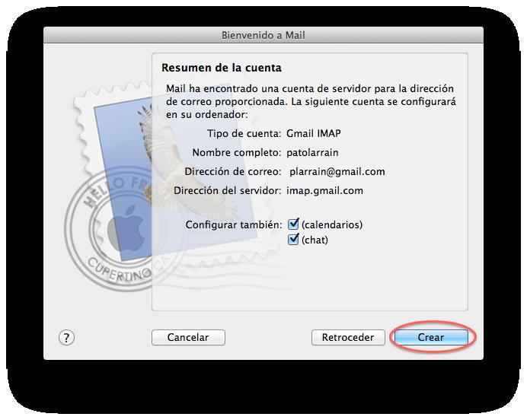The width and height of the screenshot is (527, 420).
Task: Select the email plarrain@gmail.com text
Action: (x=337, y=171)
